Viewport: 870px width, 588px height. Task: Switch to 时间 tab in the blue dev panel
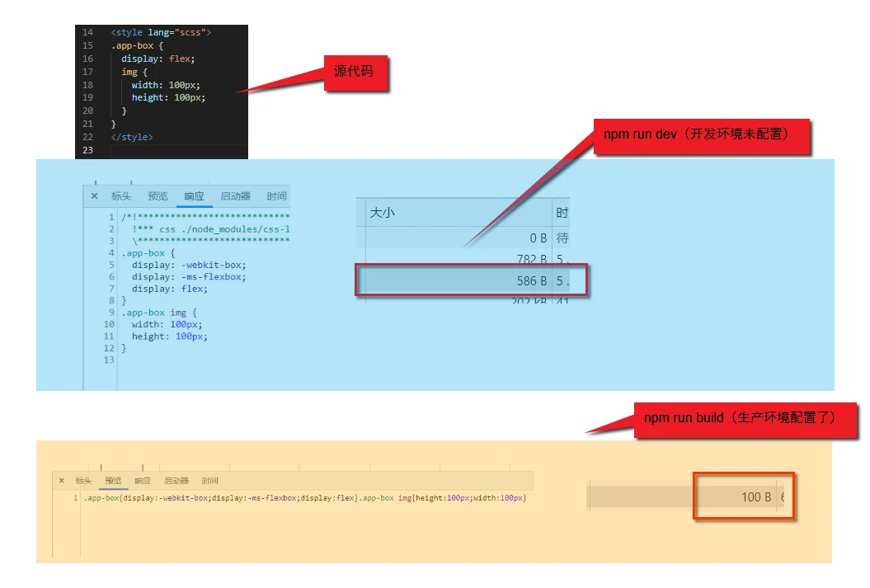[x=276, y=195]
